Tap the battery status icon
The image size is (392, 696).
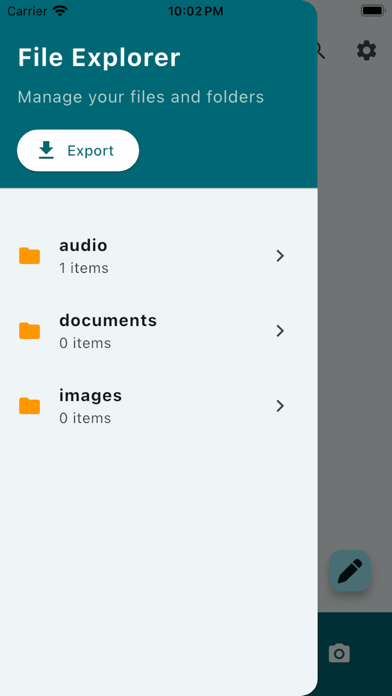click(x=372, y=11)
